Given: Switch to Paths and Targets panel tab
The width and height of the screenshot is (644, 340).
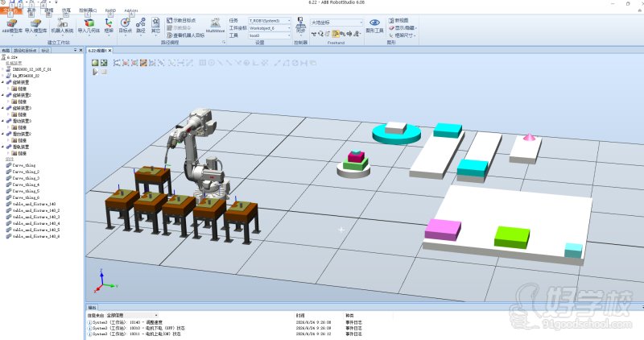Looking at the screenshot, I should coord(25,50).
